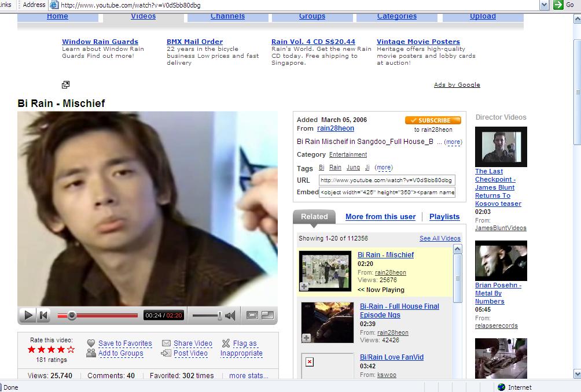Click the video URL text field

[x=387, y=180]
